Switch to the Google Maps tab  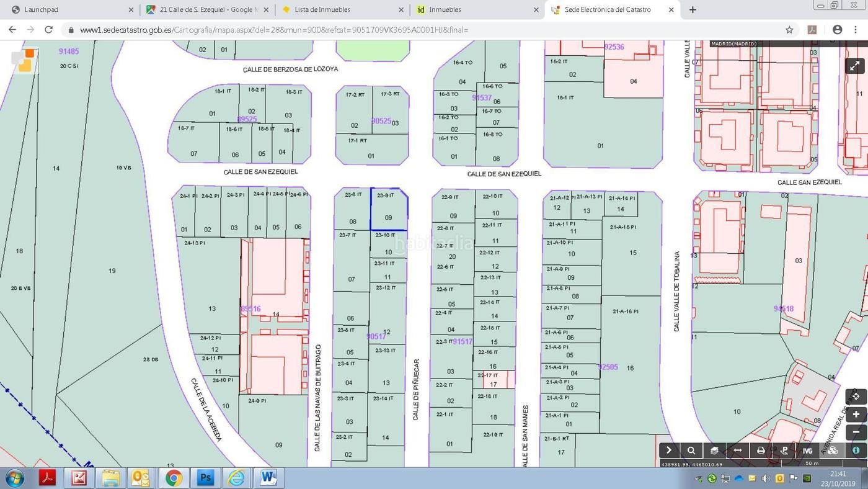(x=205, y=10)
